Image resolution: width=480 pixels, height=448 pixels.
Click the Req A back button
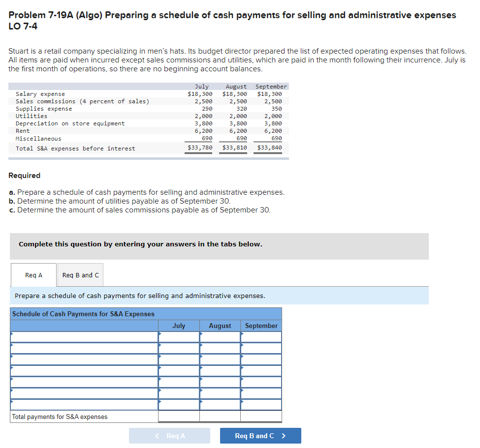coord(169,435)
